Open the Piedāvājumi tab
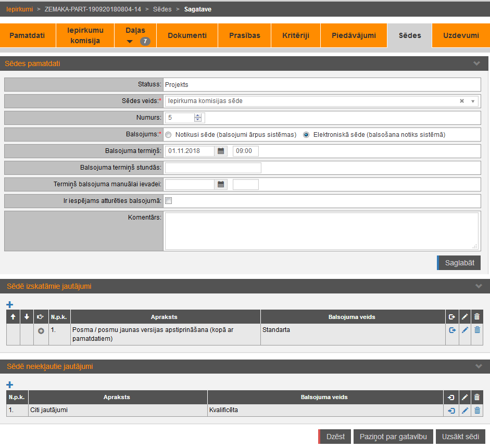Image resolution: width=490 pixels, height=448 pixels. pyautogui.click(x=354, y=35)
